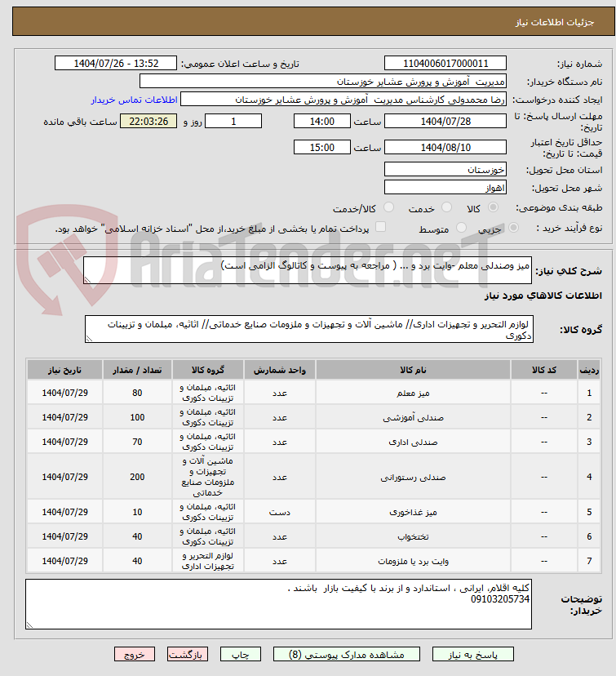Viewport: 616px width, 676px height.
Task: Click unit دست for میز غذاخوری
Action: point(280,512)
